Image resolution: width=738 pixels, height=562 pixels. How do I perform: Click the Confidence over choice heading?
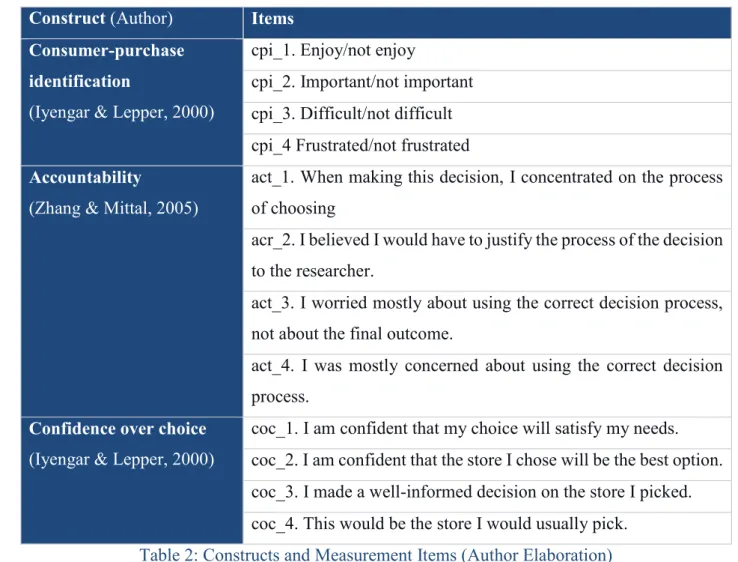coord(118,429)
